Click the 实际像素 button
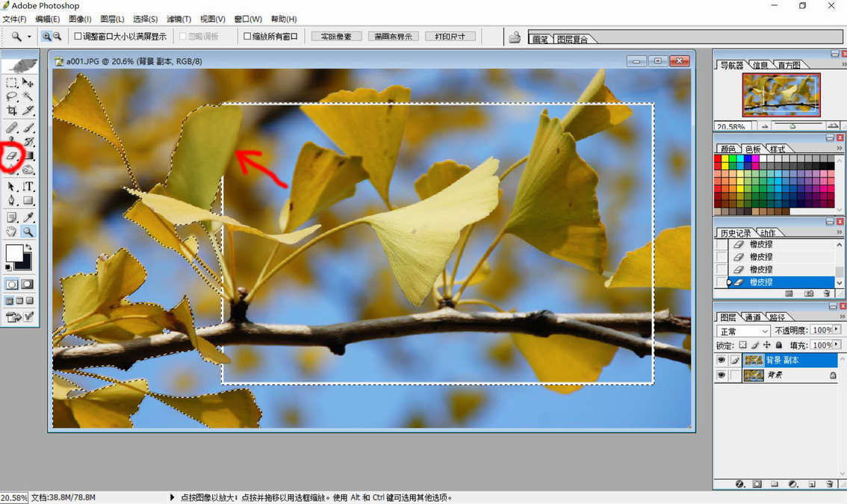 336,36
